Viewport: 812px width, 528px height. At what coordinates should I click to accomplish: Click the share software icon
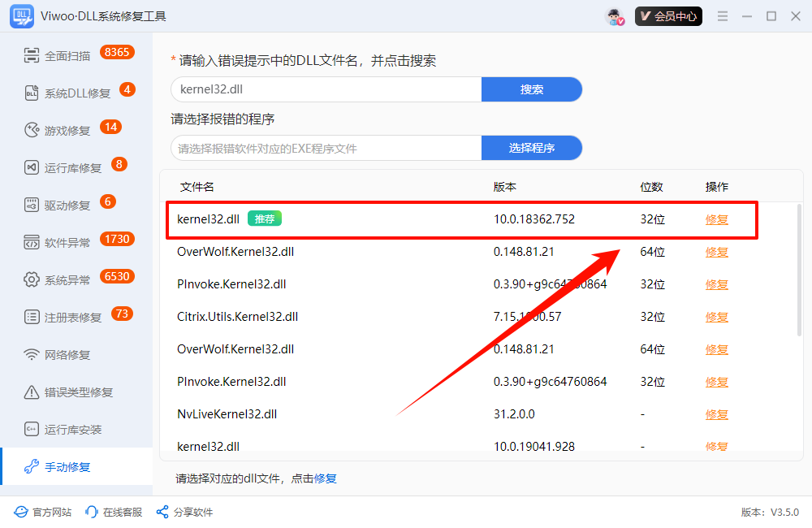click(162, 513)
